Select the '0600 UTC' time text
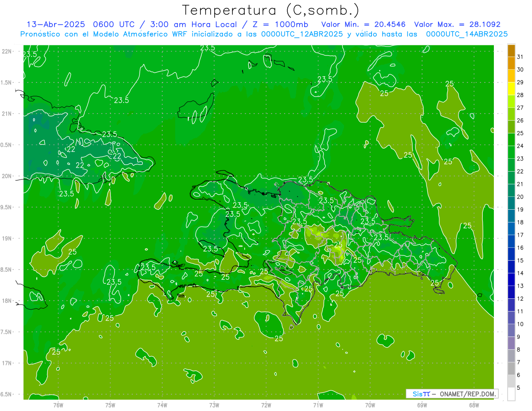The image size is (532, 411). (113, 24)
